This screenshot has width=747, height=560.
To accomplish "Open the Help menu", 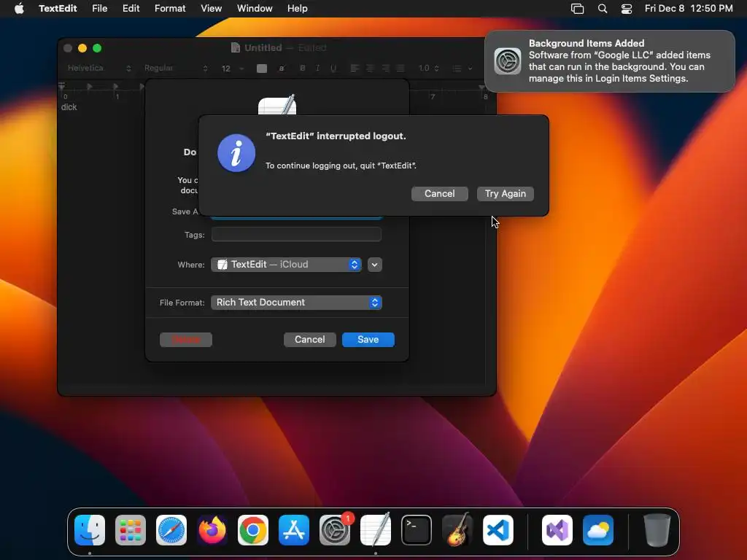I will pyautogui.click(x=298, y=9).
